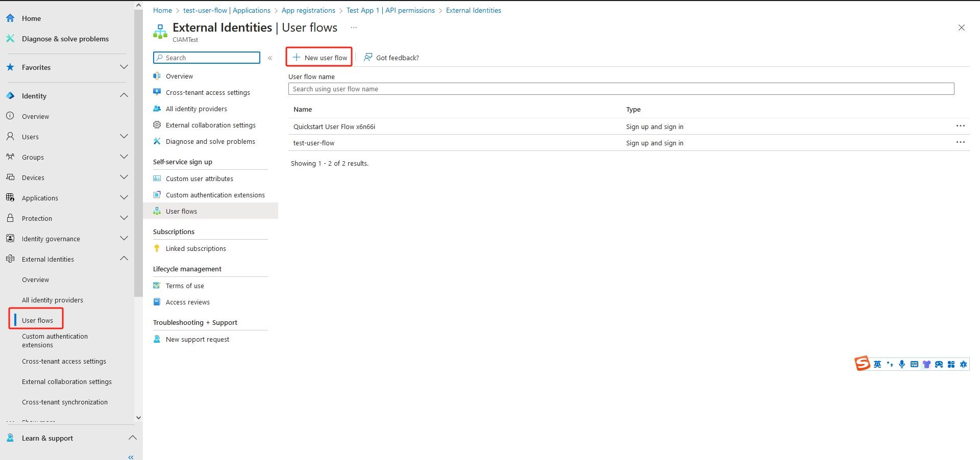The height and width of the screenshot is (460, 980).
Task: Click the Sogou S logo icon
Action: click(863, 363)
